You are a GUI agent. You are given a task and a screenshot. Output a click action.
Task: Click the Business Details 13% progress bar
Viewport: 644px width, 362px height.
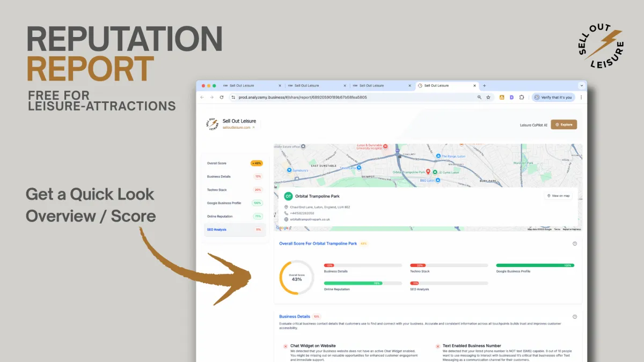tap(363, 265)
